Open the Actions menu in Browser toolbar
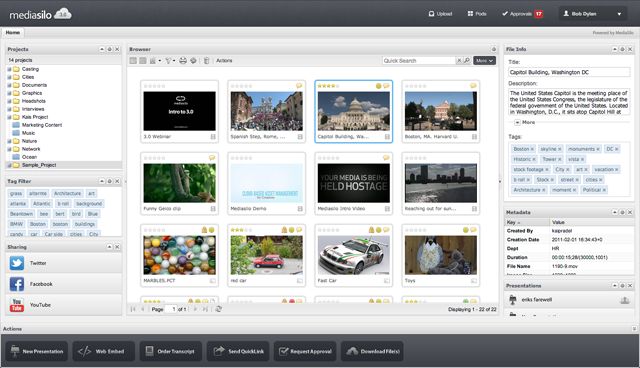The width and height of the screenshot is (640, 368). point(224,61)
